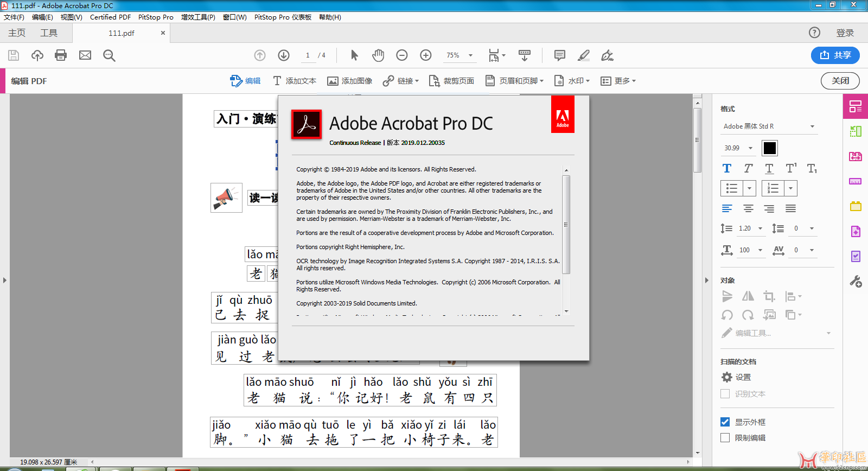Click the send by email envelope icon
Viewport: 868px width, 471px height.
[x=85, y=55]
